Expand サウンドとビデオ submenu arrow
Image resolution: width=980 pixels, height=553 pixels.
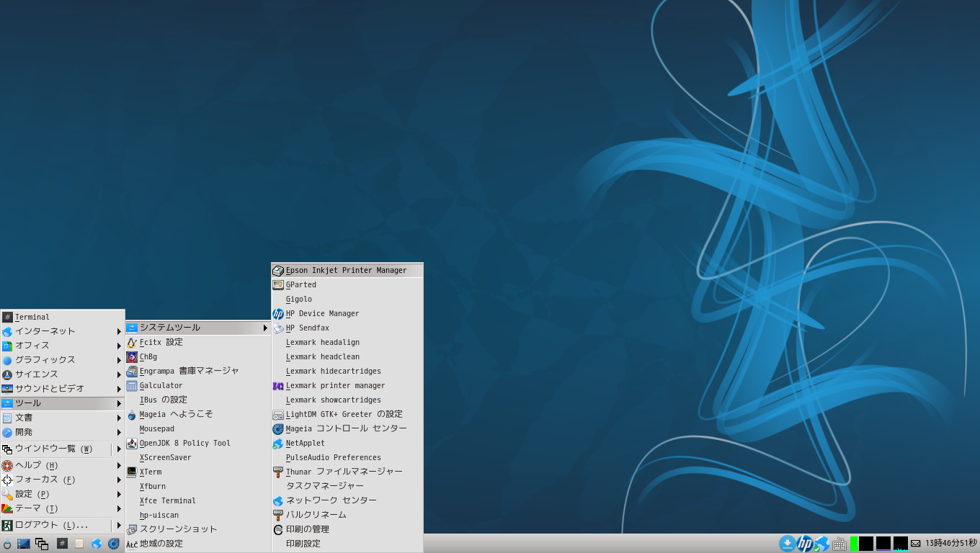119,389
